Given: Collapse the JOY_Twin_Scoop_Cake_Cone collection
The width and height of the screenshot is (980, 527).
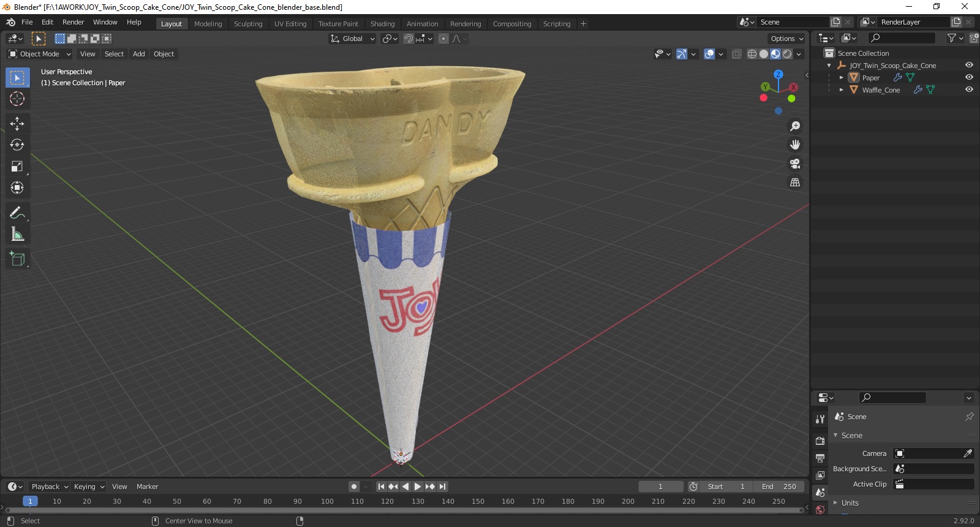Looking at the screenshot, I should pos(829,66).
